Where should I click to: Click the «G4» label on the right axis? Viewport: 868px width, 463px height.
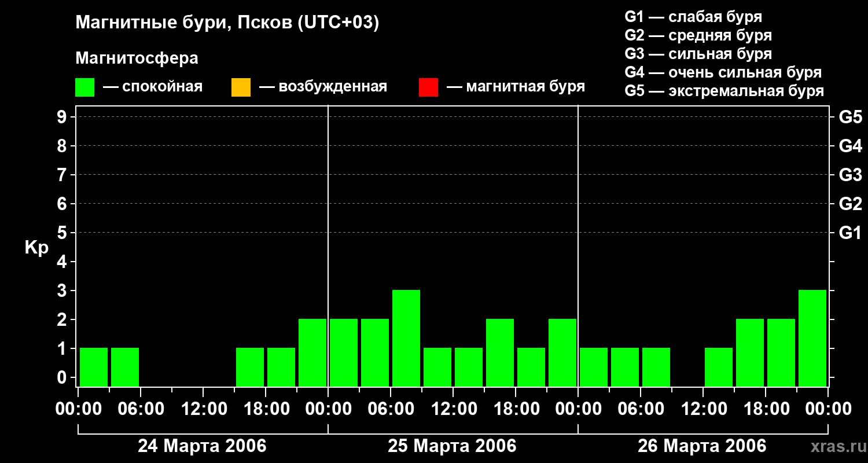point(851,146)
